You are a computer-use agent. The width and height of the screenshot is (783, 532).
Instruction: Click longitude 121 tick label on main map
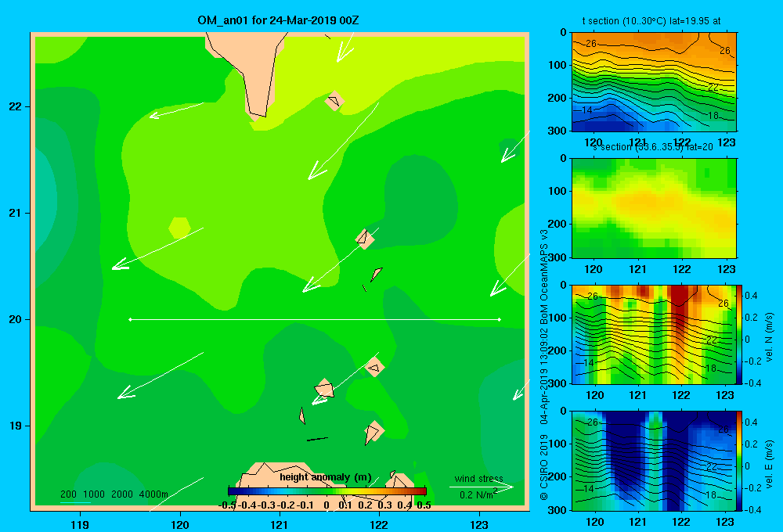(x=280, y=524)
